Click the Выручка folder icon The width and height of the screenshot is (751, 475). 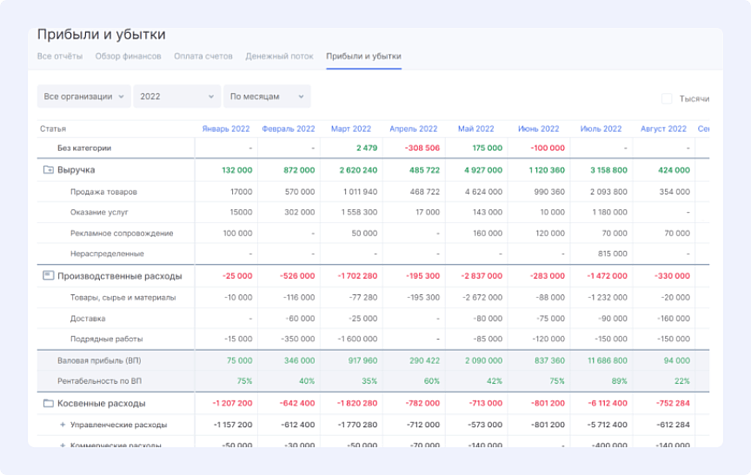coord(48,170)
